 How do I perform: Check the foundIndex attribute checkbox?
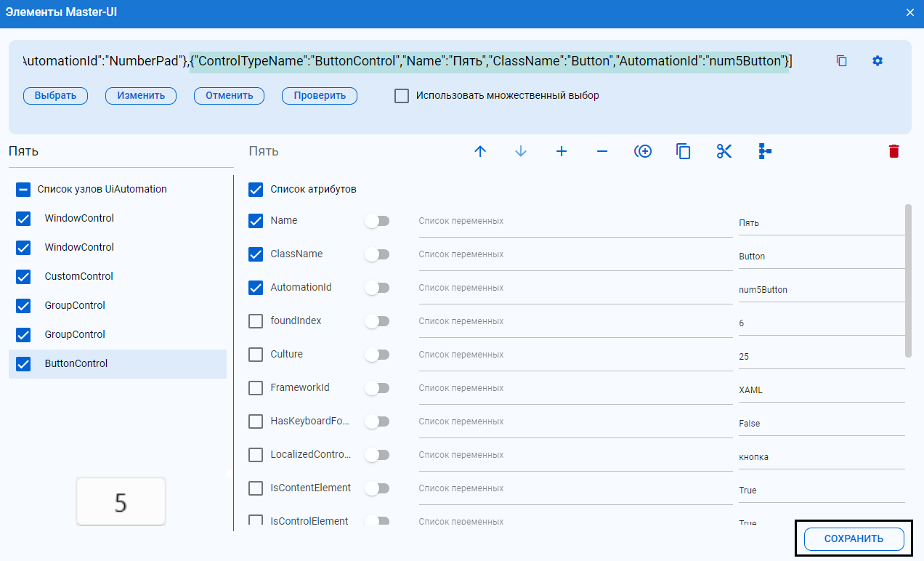point(256,321)
